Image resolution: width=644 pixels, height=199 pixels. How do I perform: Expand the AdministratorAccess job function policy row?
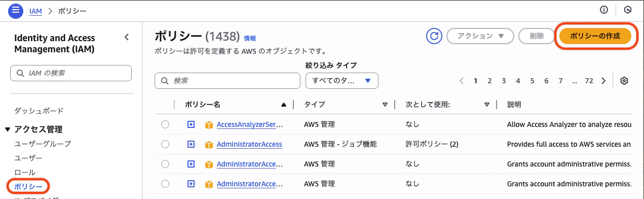pyautogui.click(x=191, y=144)
